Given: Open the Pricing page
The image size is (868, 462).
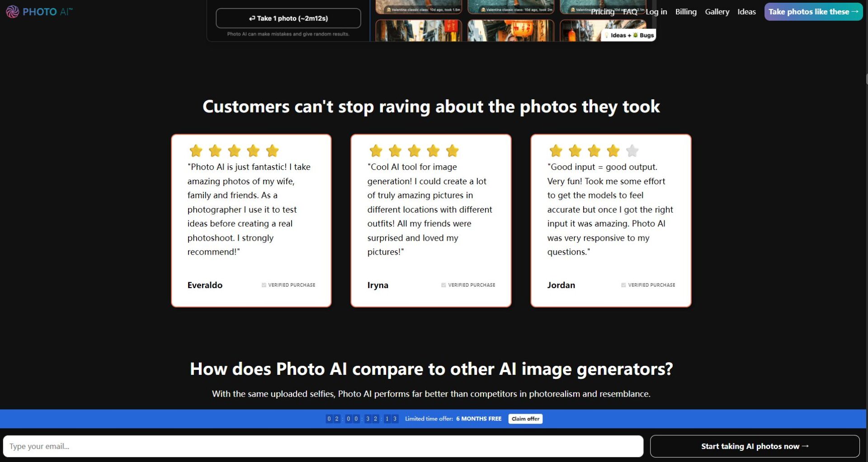Looking at the screenshot, I should click(x=602, y=12).
